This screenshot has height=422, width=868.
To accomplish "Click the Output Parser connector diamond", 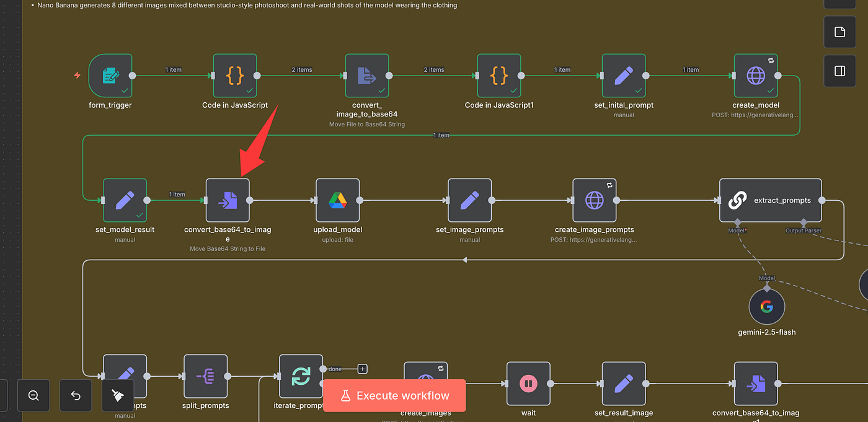I will tap(804, 222).
